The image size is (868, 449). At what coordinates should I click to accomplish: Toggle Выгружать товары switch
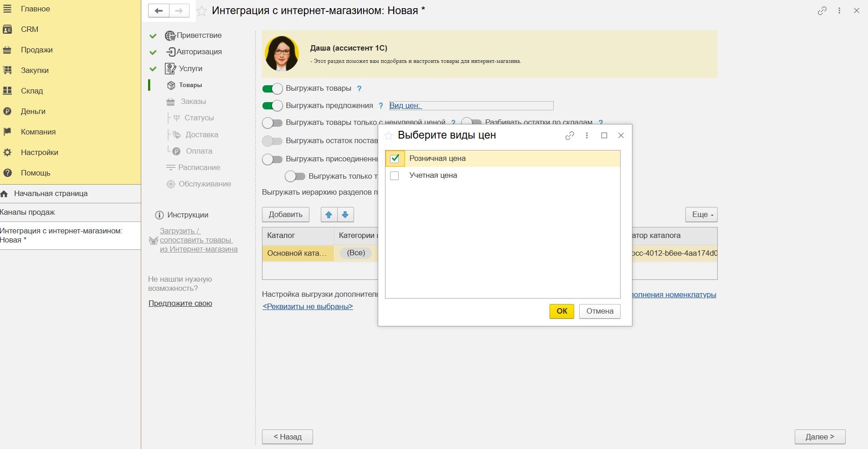point(272,88)
